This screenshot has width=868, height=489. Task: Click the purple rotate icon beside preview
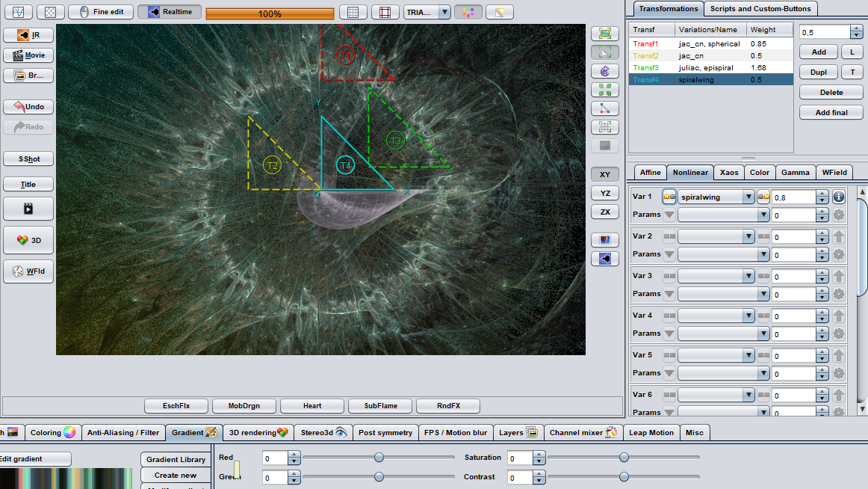(605, 71)
